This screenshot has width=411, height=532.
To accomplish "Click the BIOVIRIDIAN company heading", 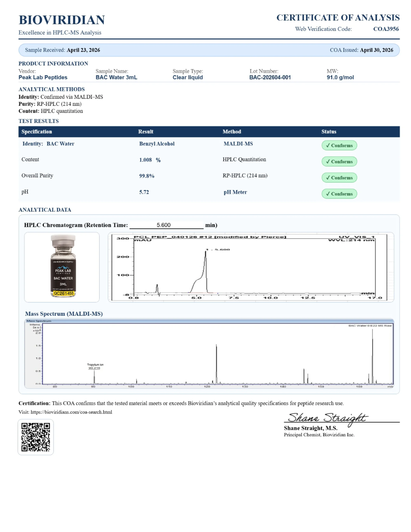I will pos(62,20).
